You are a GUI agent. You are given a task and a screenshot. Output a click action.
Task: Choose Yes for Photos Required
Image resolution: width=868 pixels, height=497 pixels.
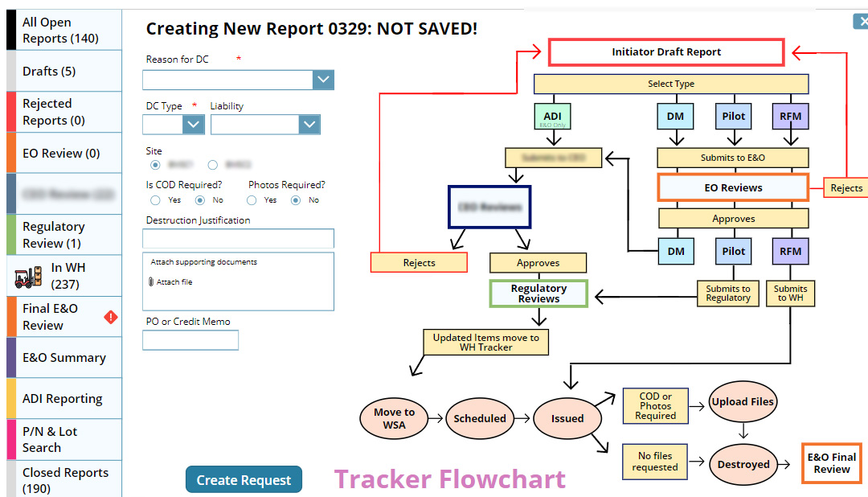click(252, 200)
